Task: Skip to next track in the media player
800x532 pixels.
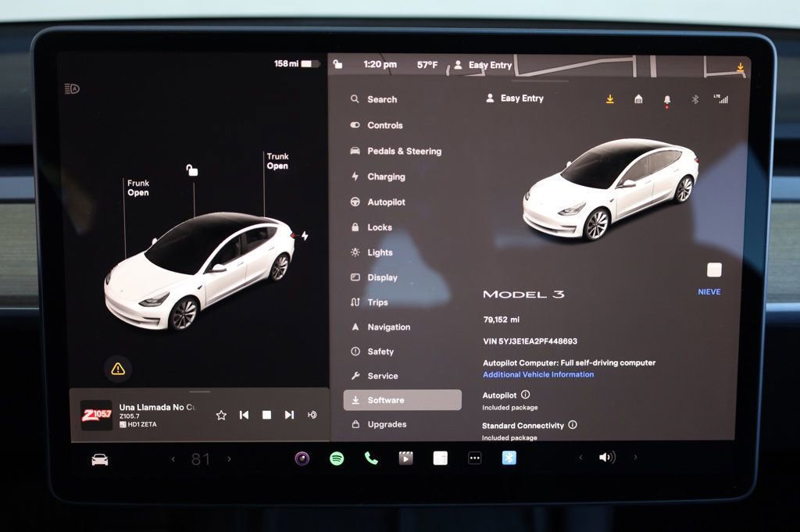Action: (x=289, y=415)
